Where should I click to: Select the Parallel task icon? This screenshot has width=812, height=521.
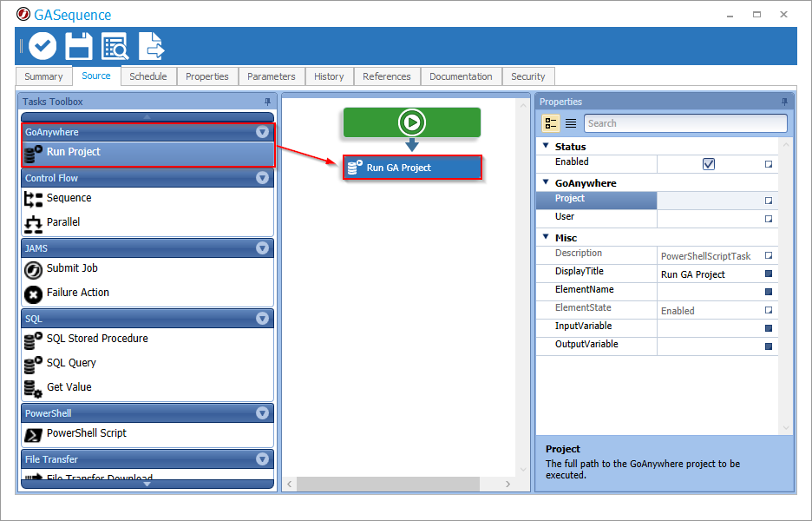[x=34, y=224]
